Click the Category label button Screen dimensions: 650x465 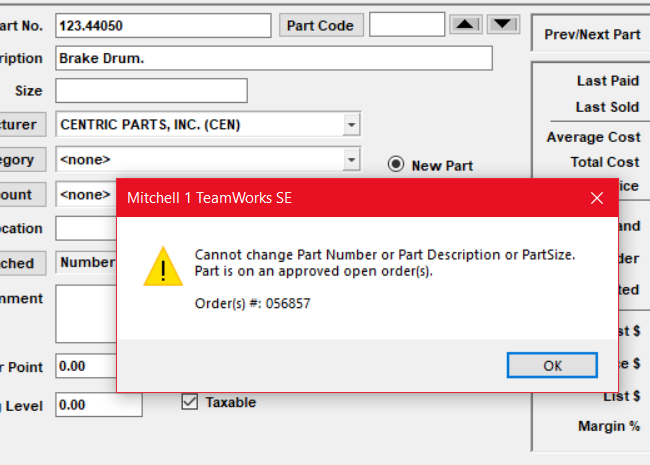[x=22, y=160]
